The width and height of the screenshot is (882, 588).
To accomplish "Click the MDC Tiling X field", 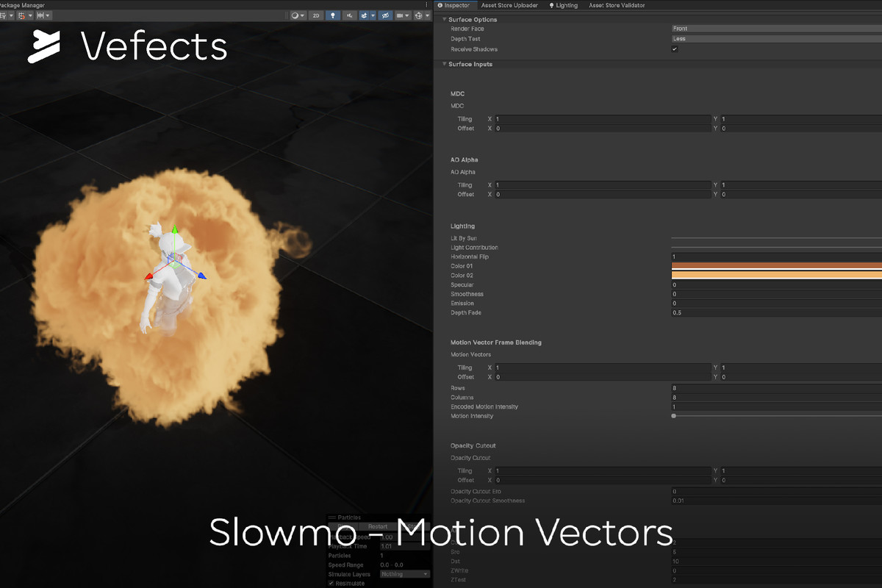I will (603, 119).
